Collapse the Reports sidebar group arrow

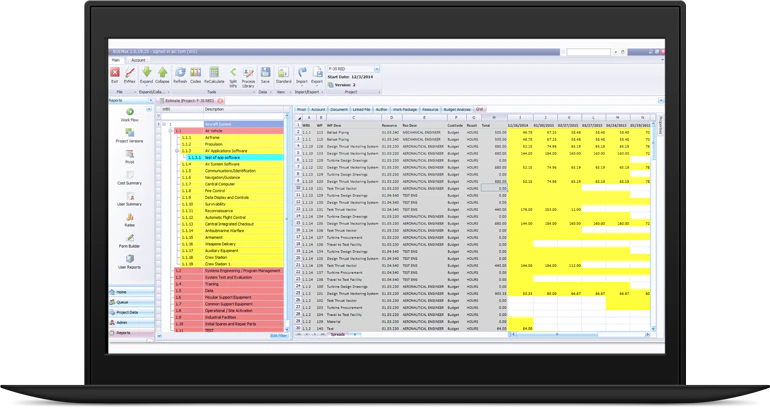[149, 109]
